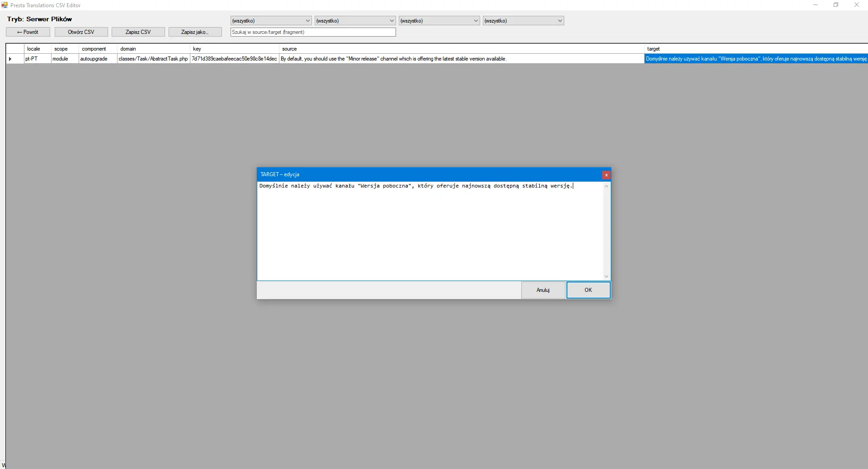Click the Szukaj w source/target search field
This screenshot has width=868, height=469.
pos(312,32)
